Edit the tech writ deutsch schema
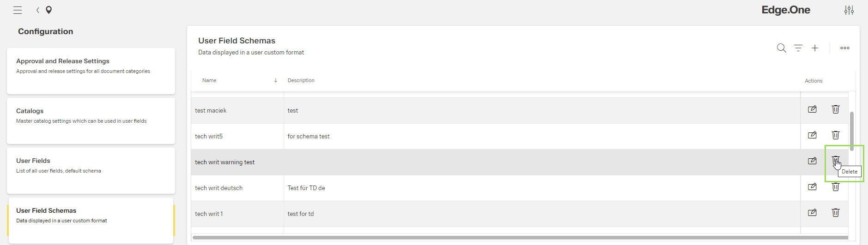The width and height of the screenshot is (868, 245). pos(812,187)
